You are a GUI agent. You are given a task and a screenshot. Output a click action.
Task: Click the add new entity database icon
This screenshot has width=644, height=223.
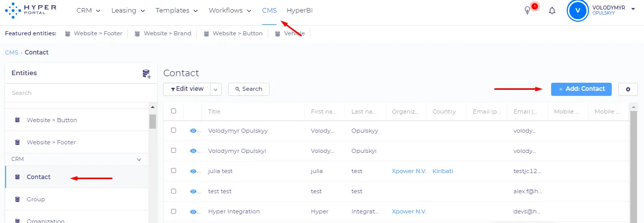pos(146,74)
